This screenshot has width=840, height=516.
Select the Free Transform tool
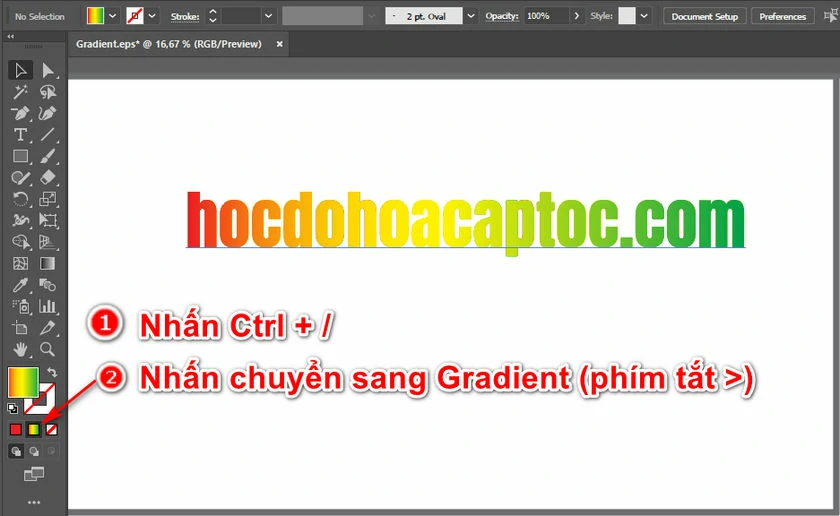pyautogui.click(x=48, y=220)
